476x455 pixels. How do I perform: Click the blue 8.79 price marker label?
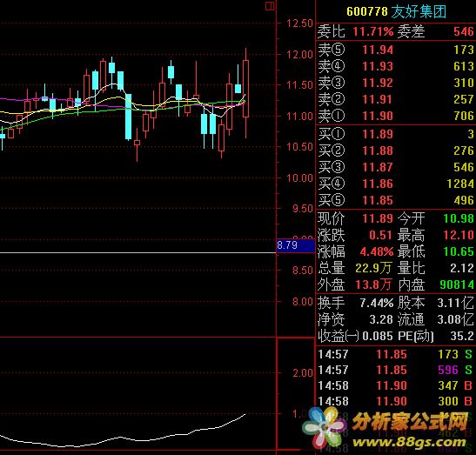pos(296,245)
